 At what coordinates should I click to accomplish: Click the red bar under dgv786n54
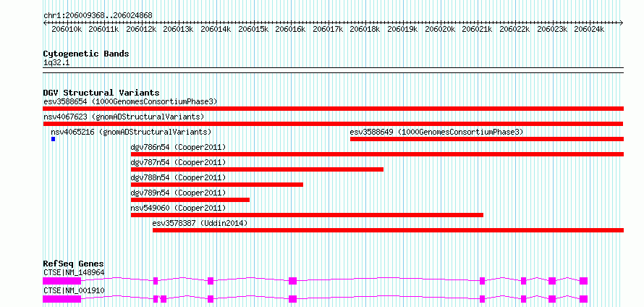(x=377, y=154)
